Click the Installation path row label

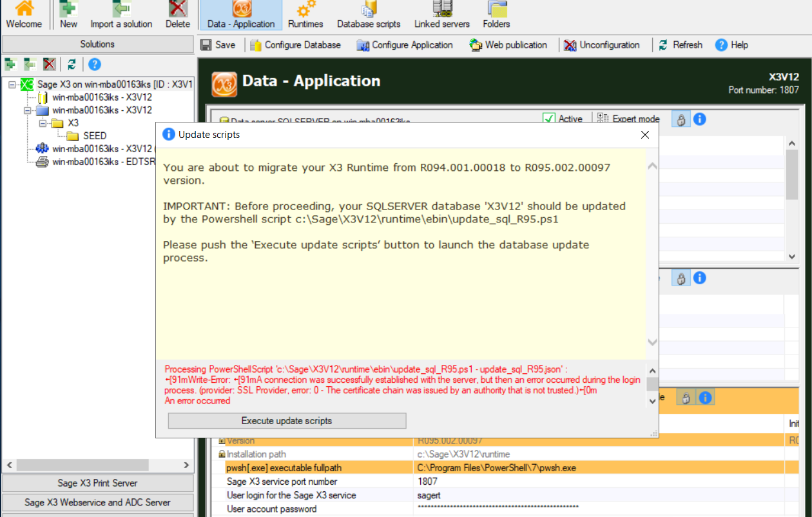(256, 454)
